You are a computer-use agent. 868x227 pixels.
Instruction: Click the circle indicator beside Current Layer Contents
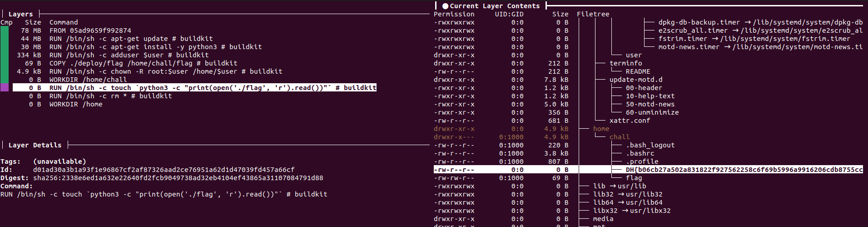click(445, 6)
